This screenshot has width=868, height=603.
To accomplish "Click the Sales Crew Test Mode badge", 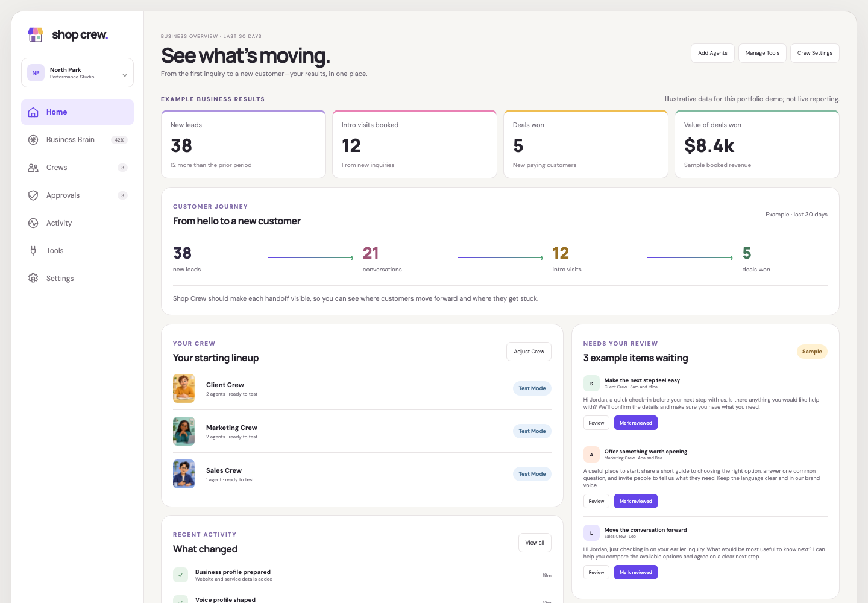I will click(532, 474).
